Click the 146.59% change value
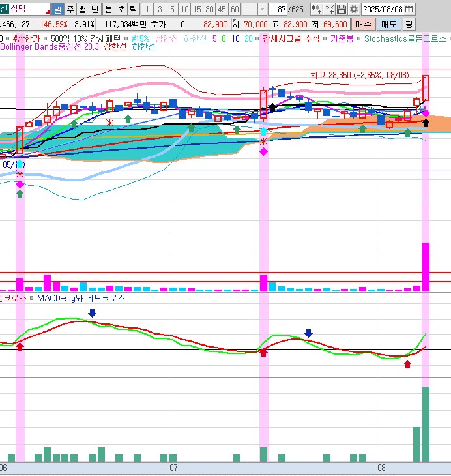 tap(53, 24)
